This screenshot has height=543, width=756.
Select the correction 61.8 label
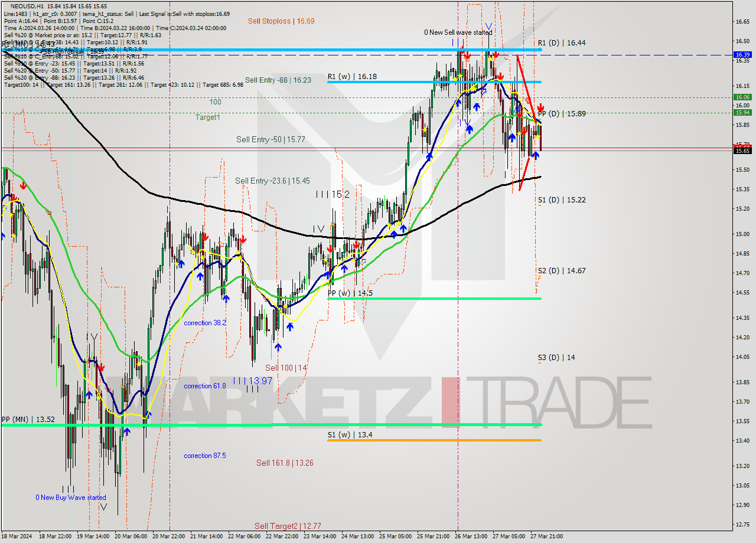click(x=204, y=386)
